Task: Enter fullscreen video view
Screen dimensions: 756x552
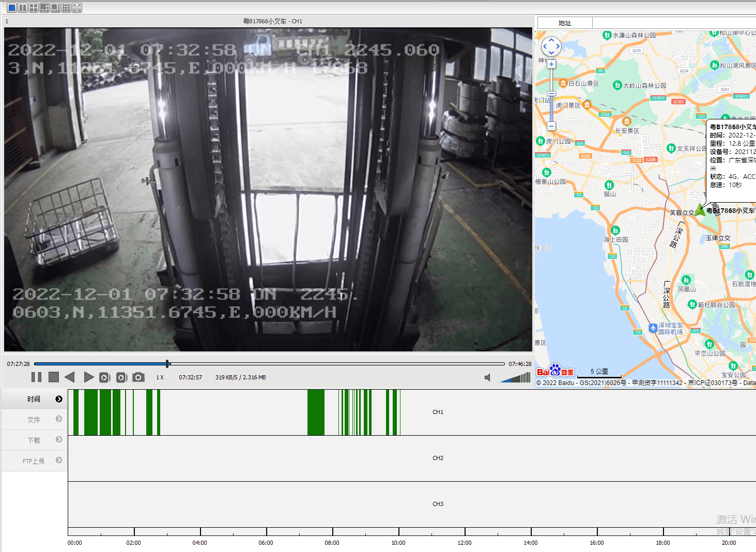Action: (x=77, y=8)
